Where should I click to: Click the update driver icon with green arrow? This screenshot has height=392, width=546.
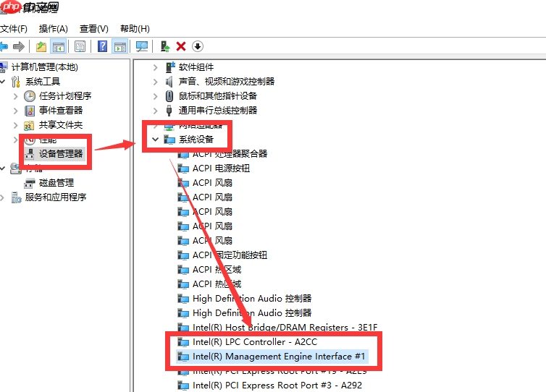[164, 46]
